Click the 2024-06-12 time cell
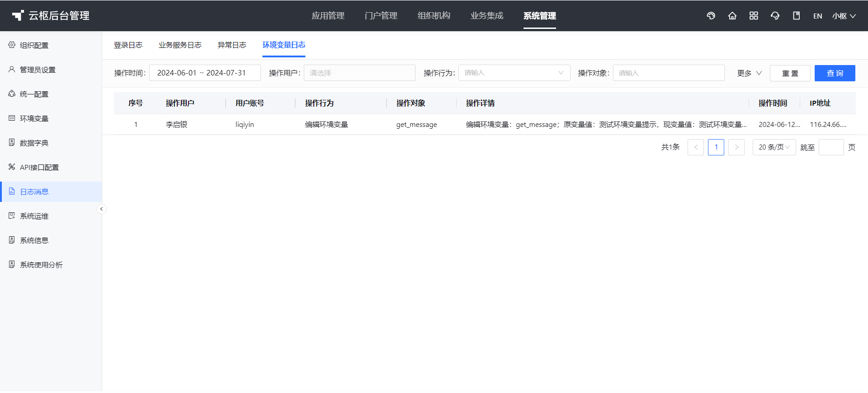Viewport: 868px width, 393px height. tap(779, 125)
